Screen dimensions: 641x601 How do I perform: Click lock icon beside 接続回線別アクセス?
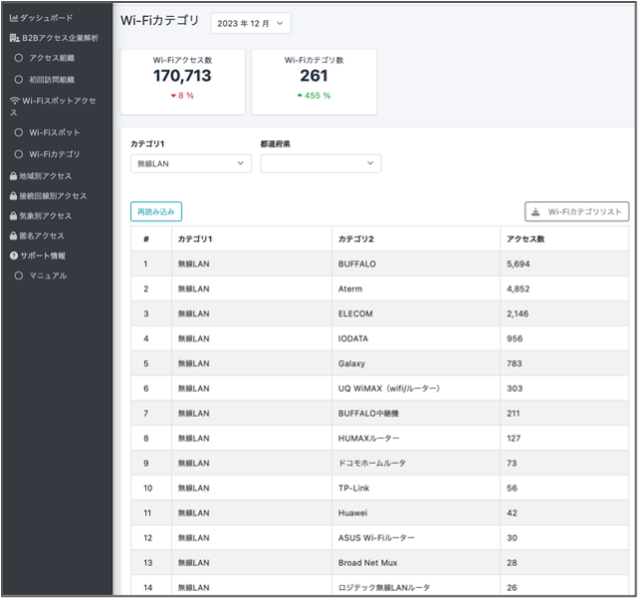(13, 196)
